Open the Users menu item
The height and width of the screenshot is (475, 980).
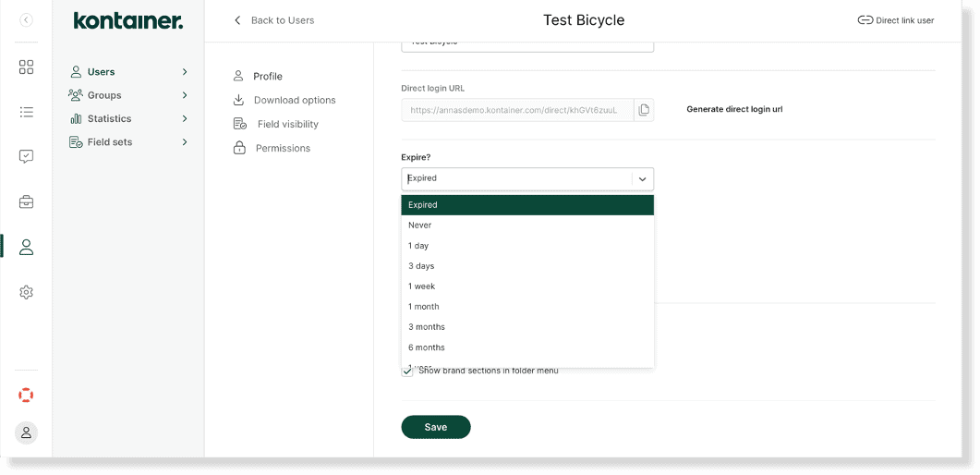[x=101, y=72]
